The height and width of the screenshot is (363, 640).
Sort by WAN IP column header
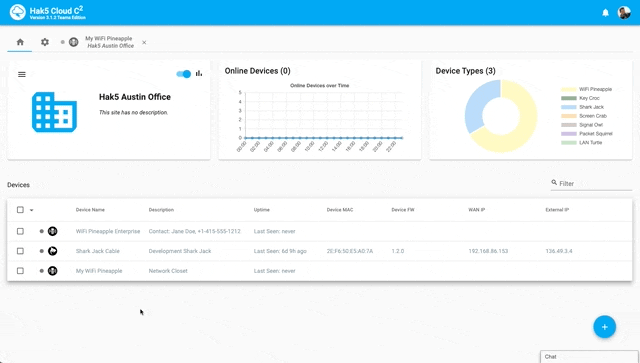coord(477,210)
